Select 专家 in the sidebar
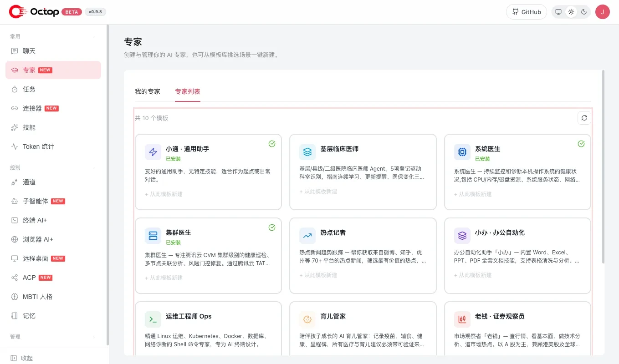619x364 pixels. pyautogui.click(x=53, y=70)
